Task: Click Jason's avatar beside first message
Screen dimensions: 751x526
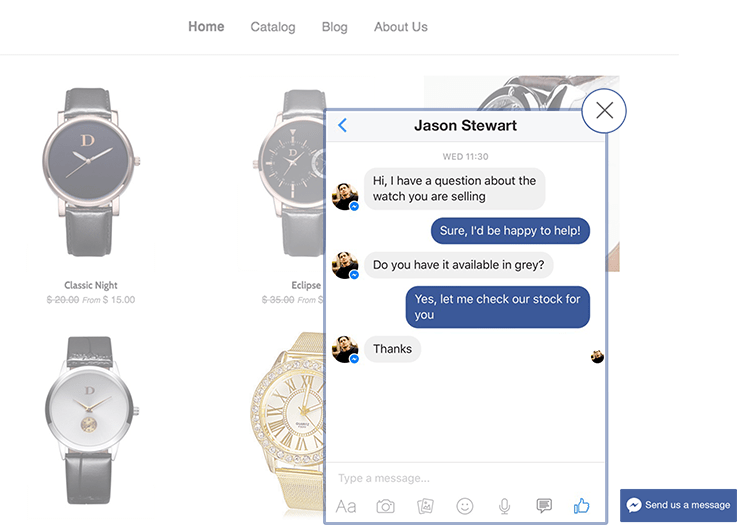Action: (345, 196)
